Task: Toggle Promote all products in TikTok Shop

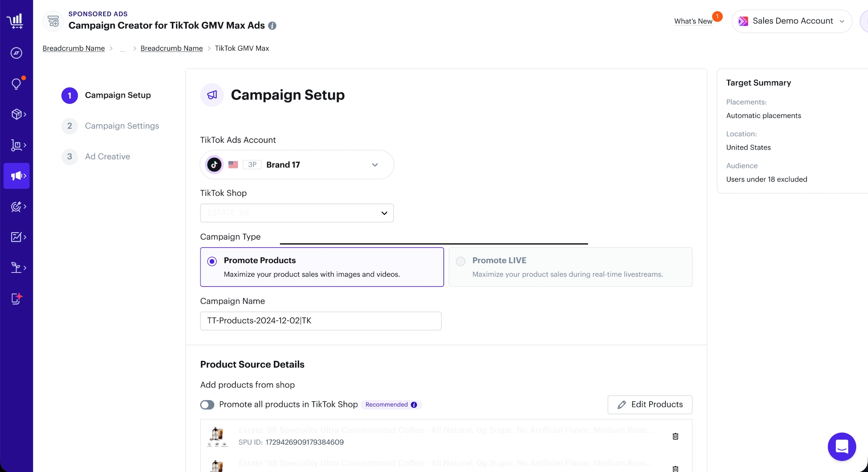Action: pyautogui.click(x=207, y=405)
